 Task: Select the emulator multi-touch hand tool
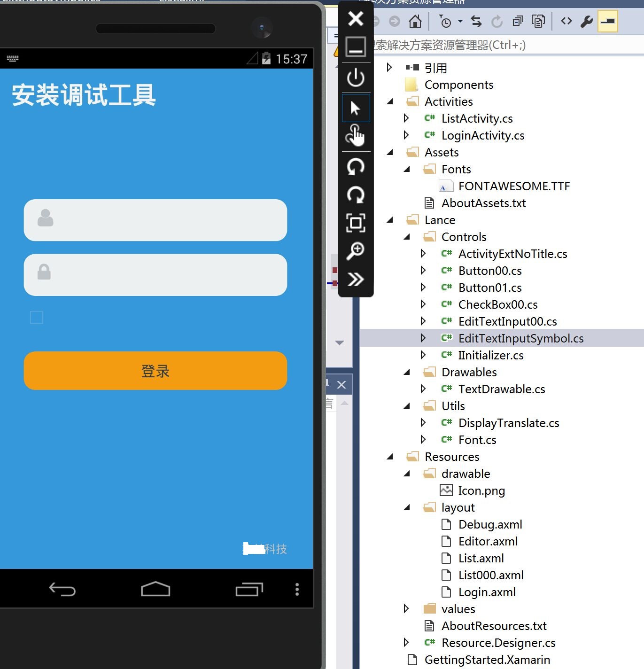point(356,136)
